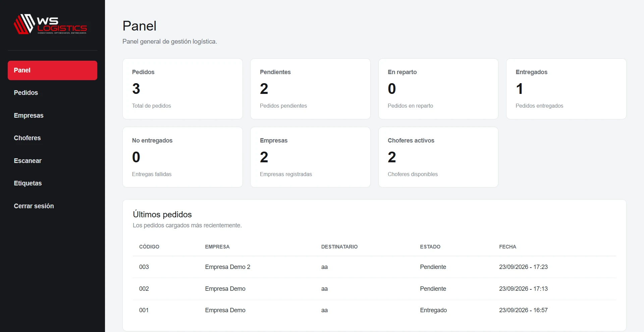Click destinatario aa in order 003 row

[324, 267]
